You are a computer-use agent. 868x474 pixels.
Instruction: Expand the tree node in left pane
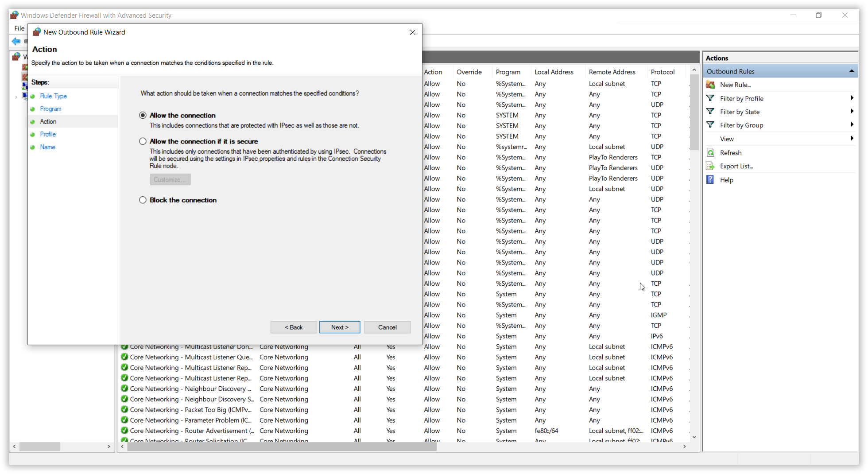(16, 97)
